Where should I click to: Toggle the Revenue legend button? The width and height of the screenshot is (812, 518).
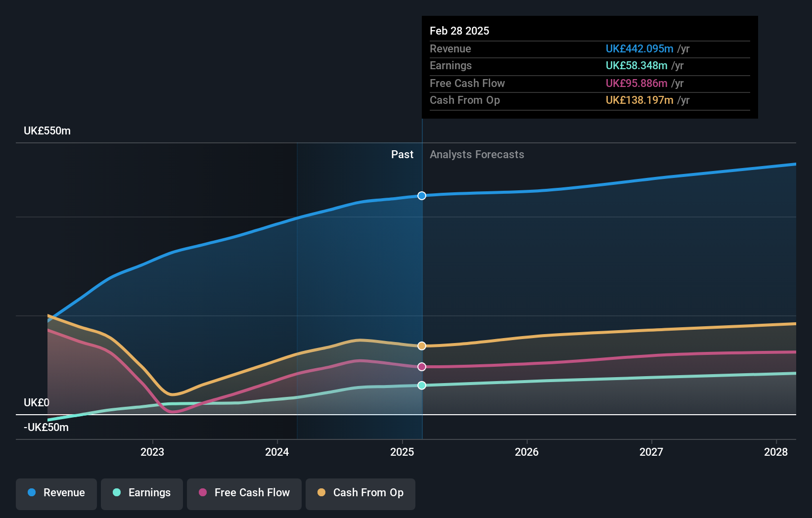point(56,494)
